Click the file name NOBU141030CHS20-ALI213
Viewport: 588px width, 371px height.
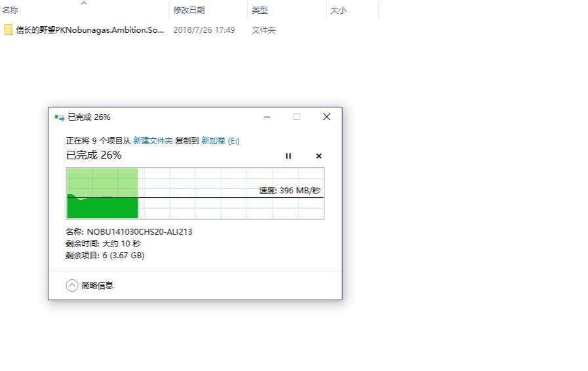(x=140, y=232)
